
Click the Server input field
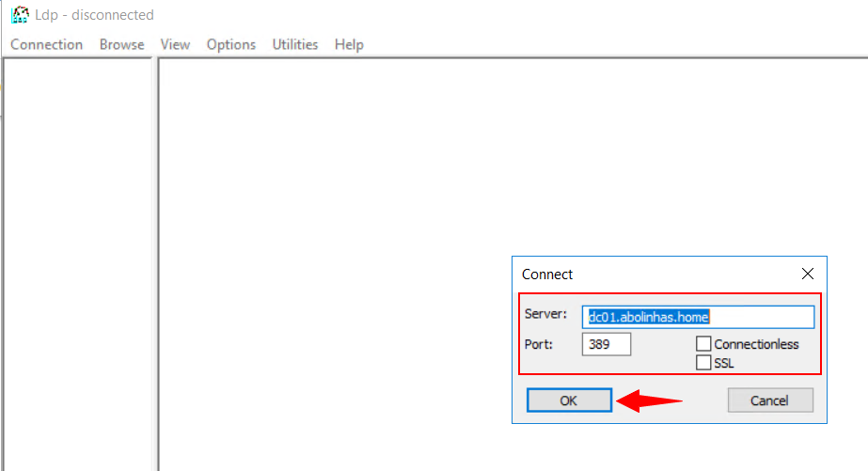tap(698, 317)
